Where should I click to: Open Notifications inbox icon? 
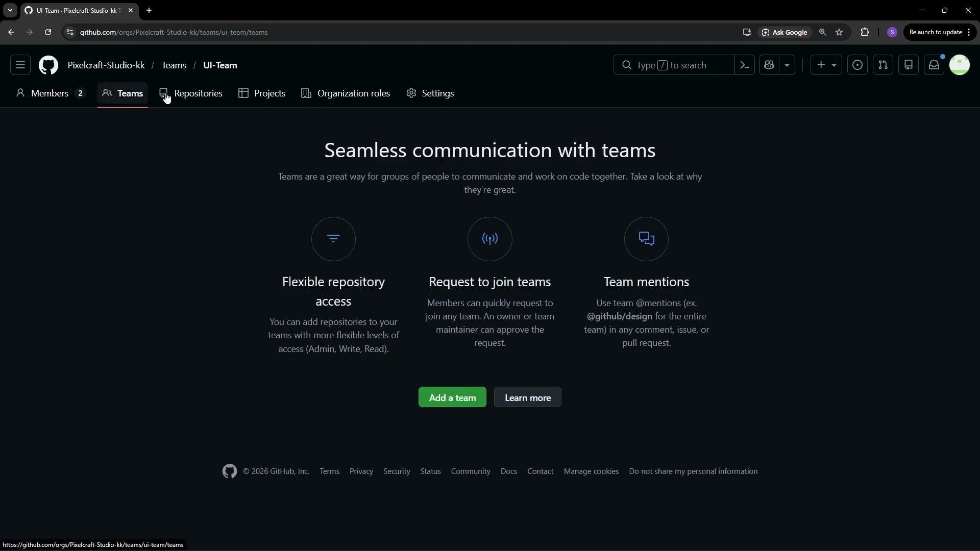934,65
